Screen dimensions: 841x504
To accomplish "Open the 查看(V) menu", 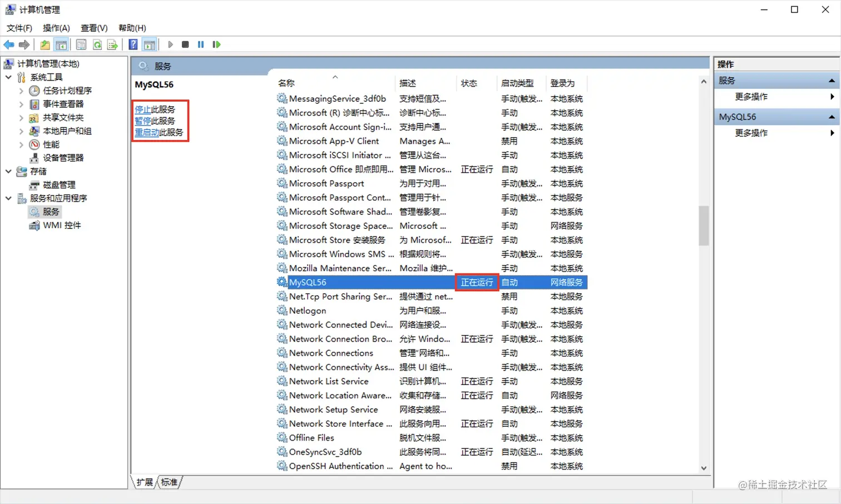I will pyautogui.click(x=94, y=28).
